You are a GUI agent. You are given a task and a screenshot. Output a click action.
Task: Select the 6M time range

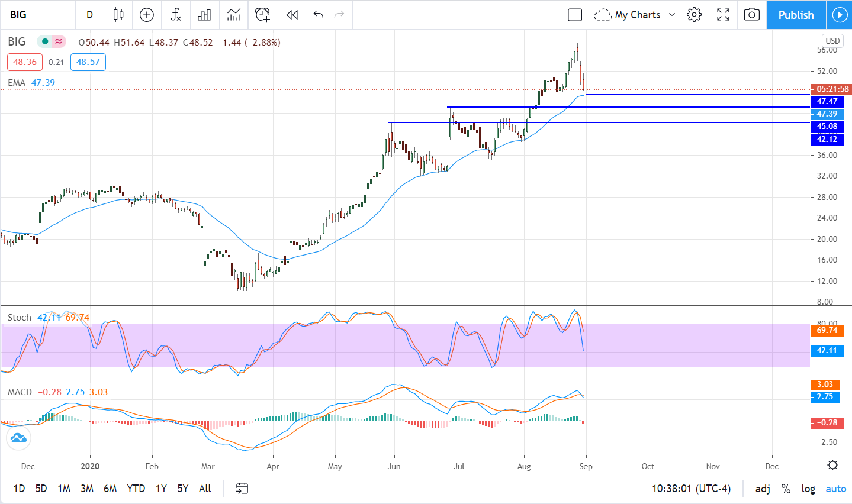coord(110,489)
